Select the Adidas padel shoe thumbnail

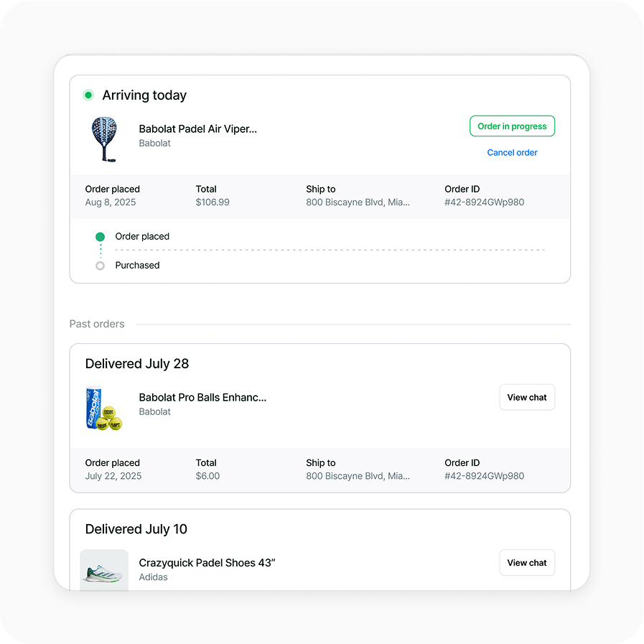click(104, 570)
